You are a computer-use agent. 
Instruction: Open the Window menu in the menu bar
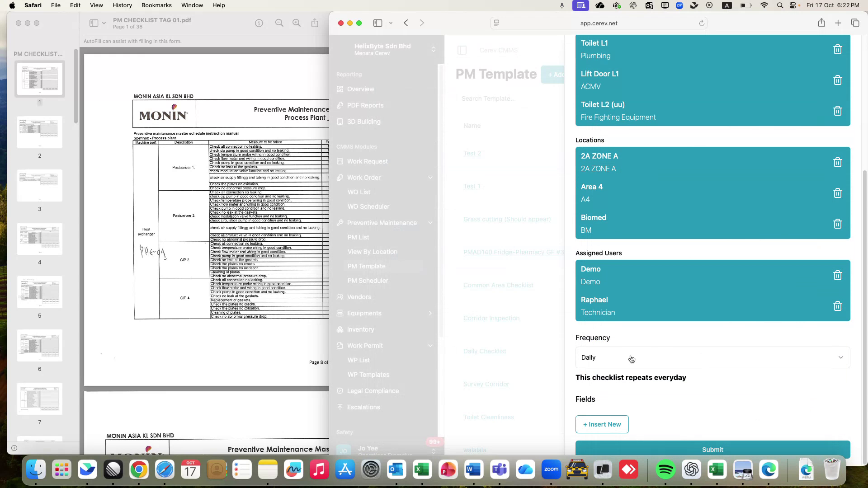coord(192,5)
